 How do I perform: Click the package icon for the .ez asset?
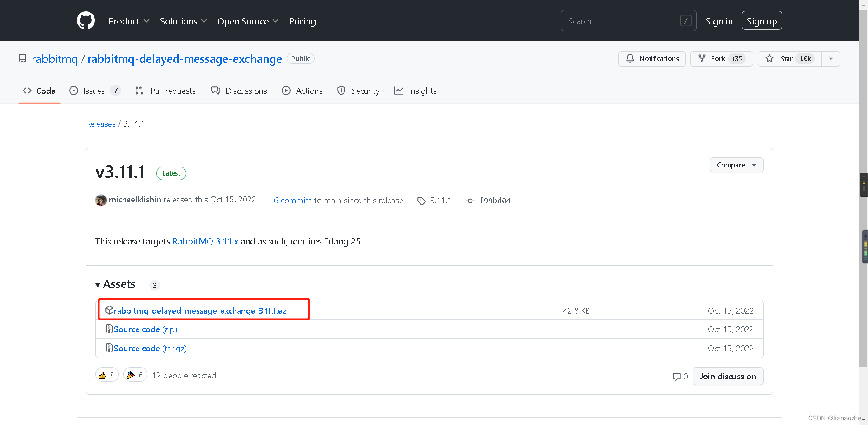(109, 310)
